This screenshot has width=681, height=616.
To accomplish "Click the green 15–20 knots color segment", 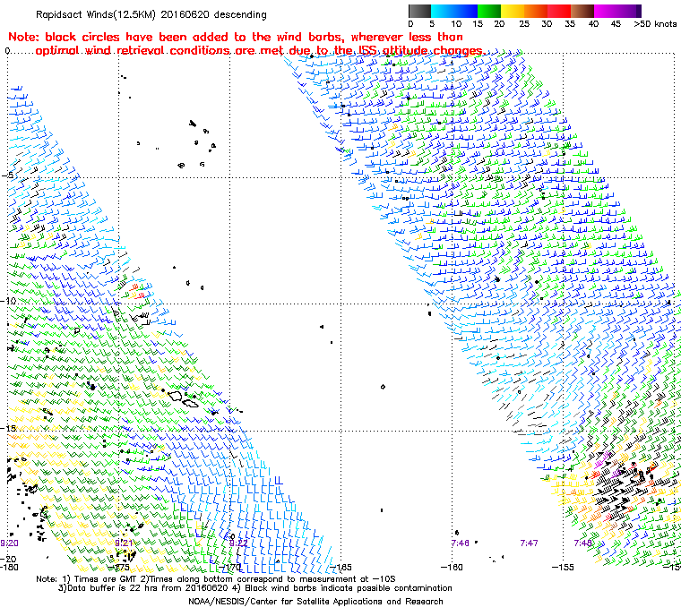I will (x=489, y=11).
